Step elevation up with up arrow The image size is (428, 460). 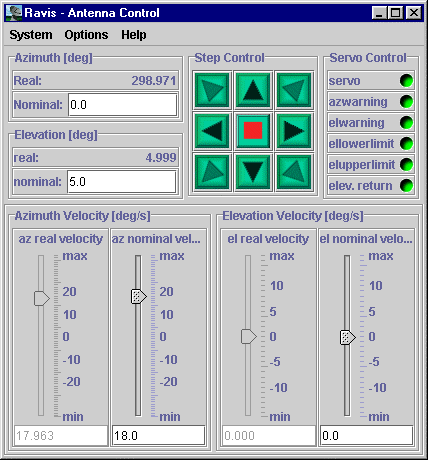(x=253, y=90)
